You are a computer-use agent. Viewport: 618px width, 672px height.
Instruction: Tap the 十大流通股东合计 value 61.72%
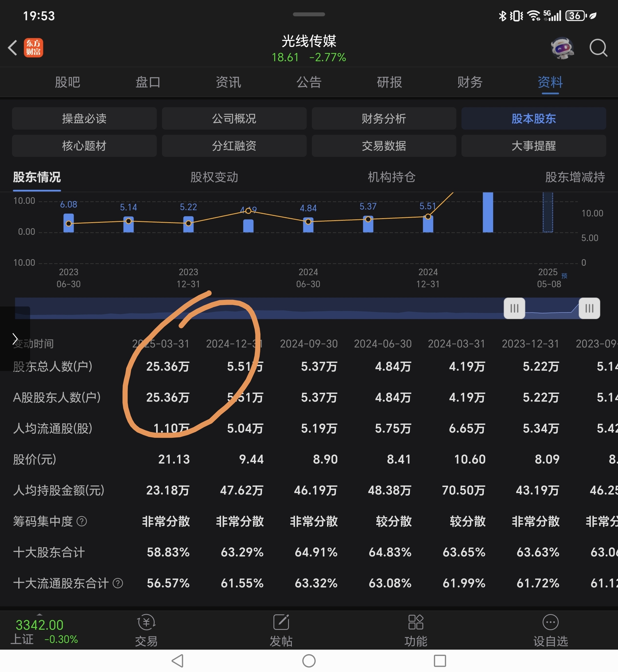tap(538, 583)
